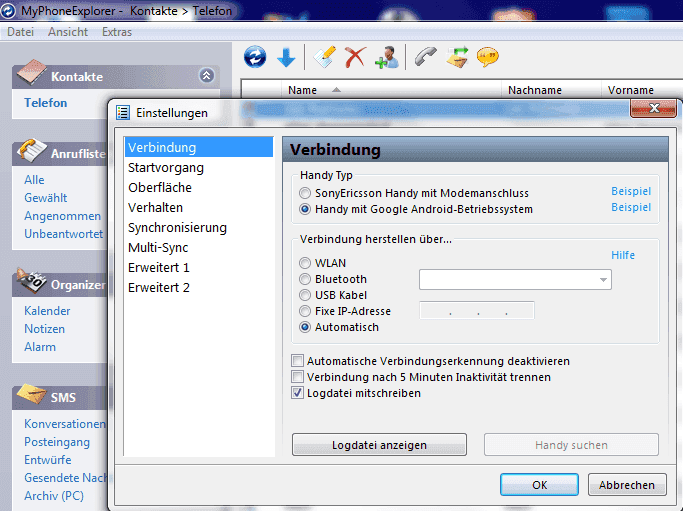This screenshot has height=511, width=683.
Task: Sort contacts by Nachname column header
Action: (x=551, y=90)
